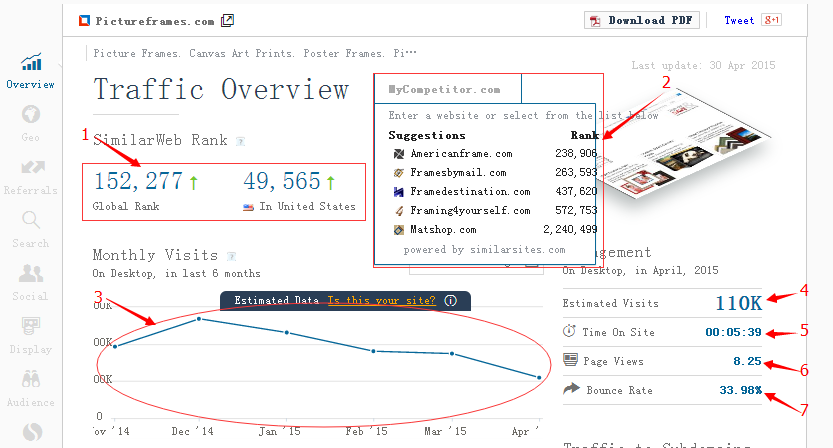Open the Display sidebar icon
This screenshot has height=448, width=833.
31,327
